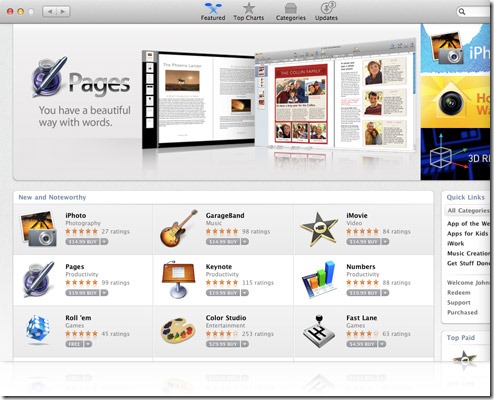Open the large Pages icon in banner

[49, 77]
